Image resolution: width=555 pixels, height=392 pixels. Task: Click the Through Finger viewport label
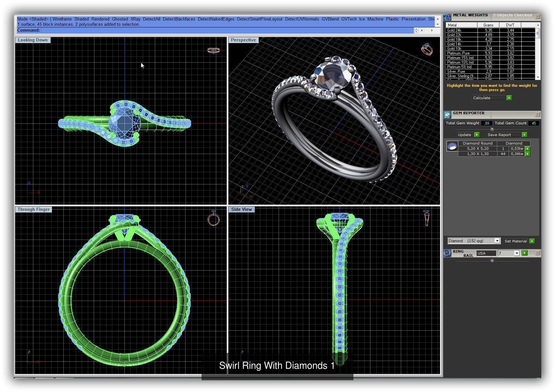pos(34,210)
